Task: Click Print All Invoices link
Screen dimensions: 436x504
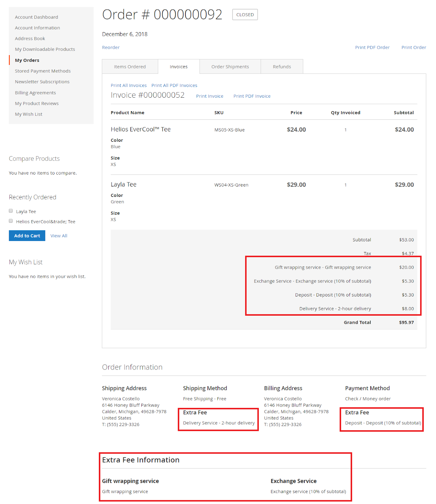Action: 128,85
